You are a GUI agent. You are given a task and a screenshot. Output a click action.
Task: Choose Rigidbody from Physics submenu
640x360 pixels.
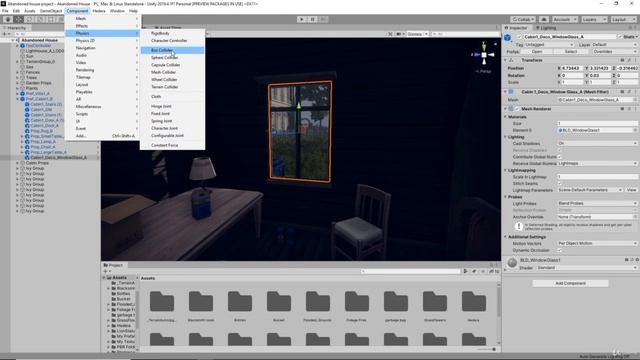pyautogui.click(x=172, y=33)
